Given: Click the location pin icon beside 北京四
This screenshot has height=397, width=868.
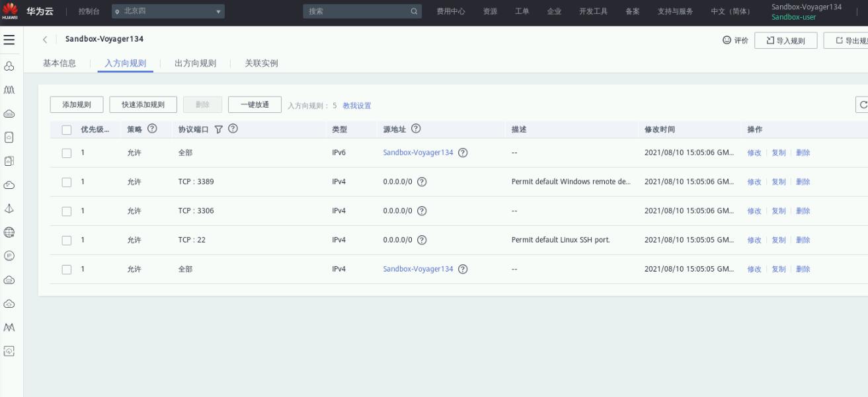Looking at the screenshot, I should click(x=117, y=12).
